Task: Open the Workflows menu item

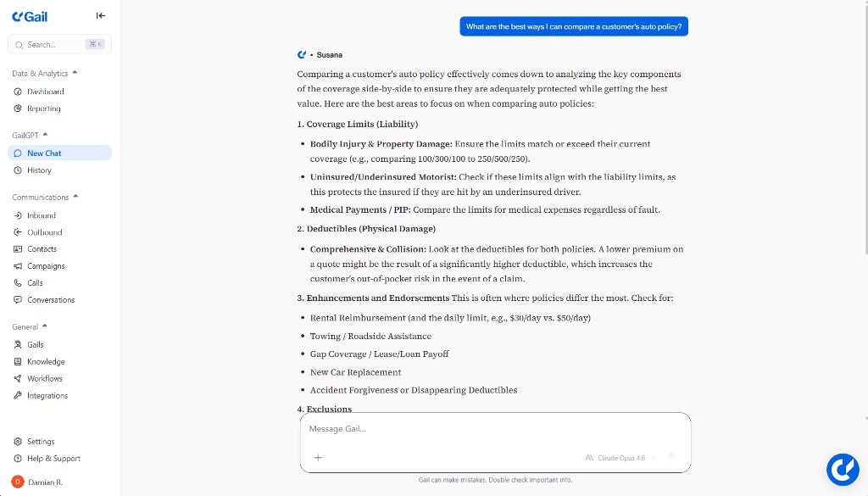Action: coord(45,379)
